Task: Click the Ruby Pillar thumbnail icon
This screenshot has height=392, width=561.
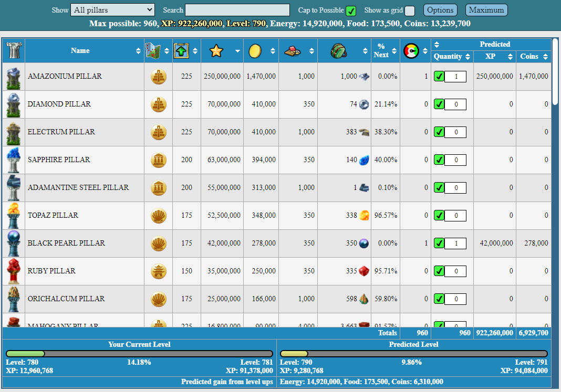Action: 14,271
